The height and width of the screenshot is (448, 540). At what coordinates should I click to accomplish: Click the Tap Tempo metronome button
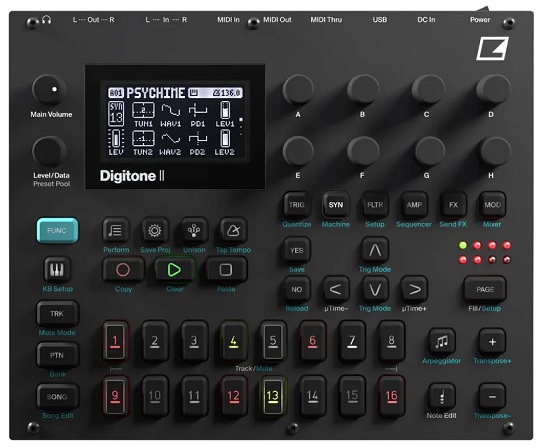[233, 231]
